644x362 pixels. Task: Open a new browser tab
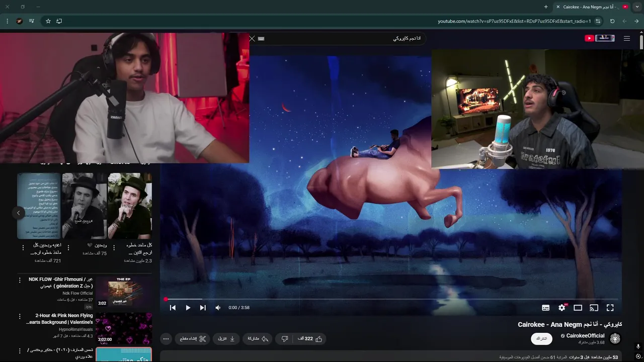pyautogui.click(x=546, y=7)
